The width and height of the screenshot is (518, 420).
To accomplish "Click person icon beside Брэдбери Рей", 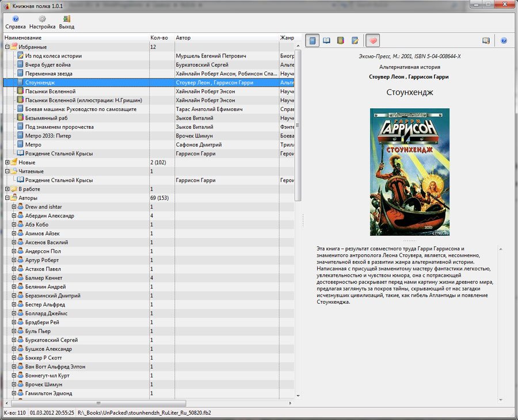I will [x=21, y=322].
